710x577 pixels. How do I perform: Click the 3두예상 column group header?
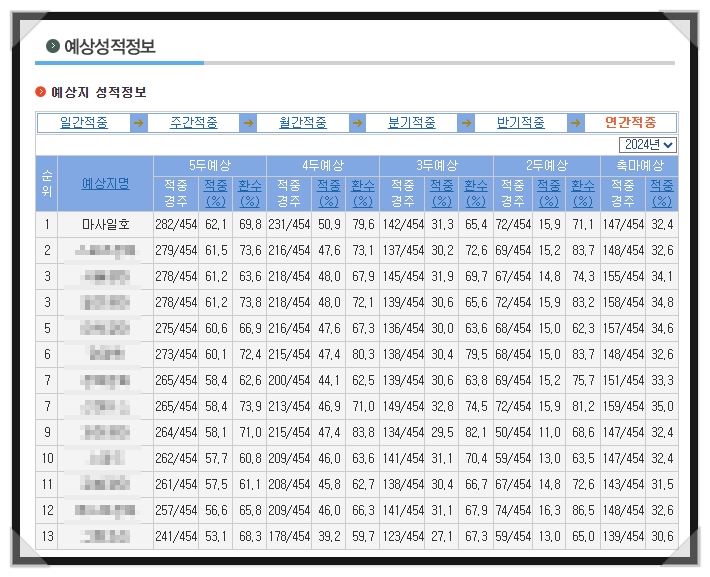pos(437,166)
